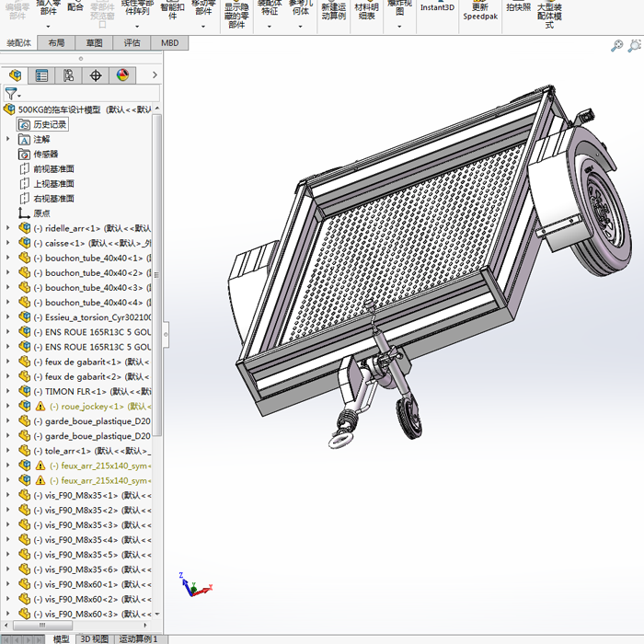Expand the Essieu_a_torsion tree node
The width and height of the screenshot is (644, 644).
(x=7, y=317)
